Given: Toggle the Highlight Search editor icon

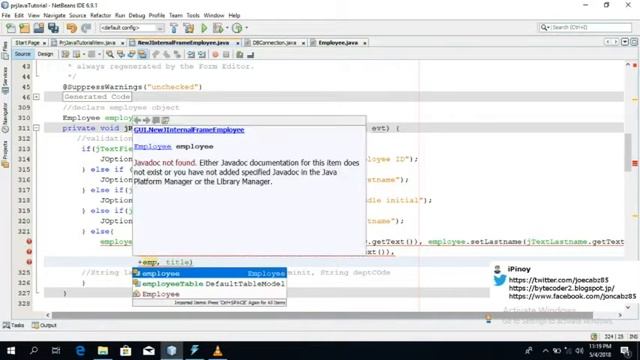Looking at the screenshot, I should 142,54.
